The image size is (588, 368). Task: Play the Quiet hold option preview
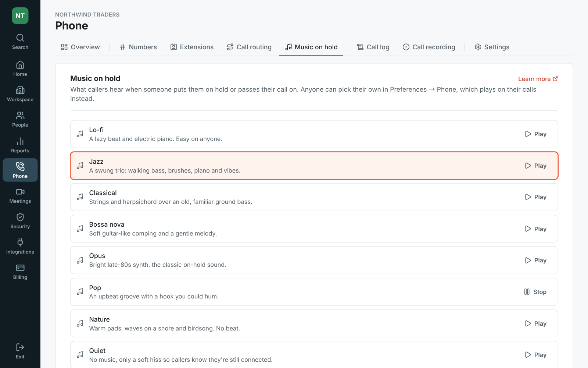536,355
